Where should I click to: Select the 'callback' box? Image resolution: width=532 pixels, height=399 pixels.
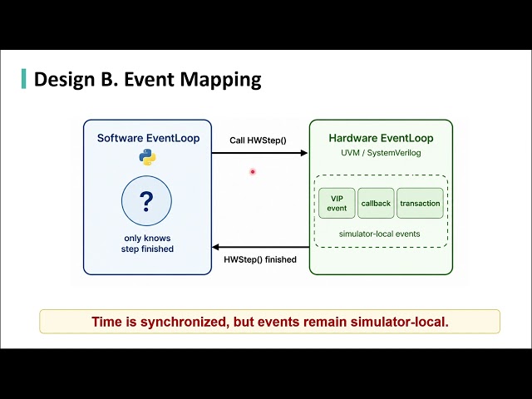(x=376, y=203)
